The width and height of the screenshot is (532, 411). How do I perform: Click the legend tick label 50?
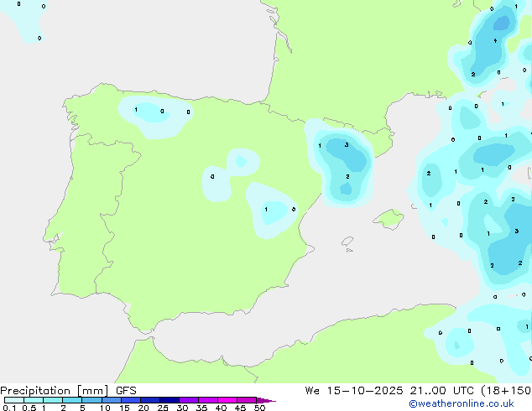point(259,408)
